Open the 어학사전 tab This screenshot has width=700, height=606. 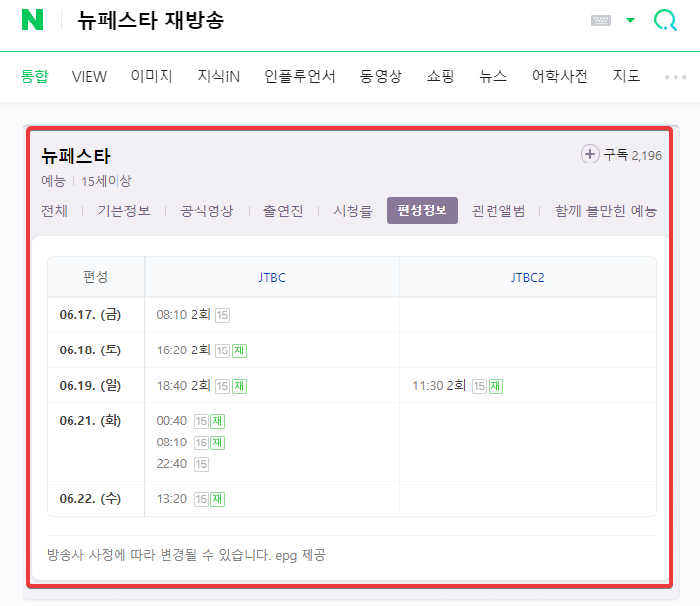(559, 76)
